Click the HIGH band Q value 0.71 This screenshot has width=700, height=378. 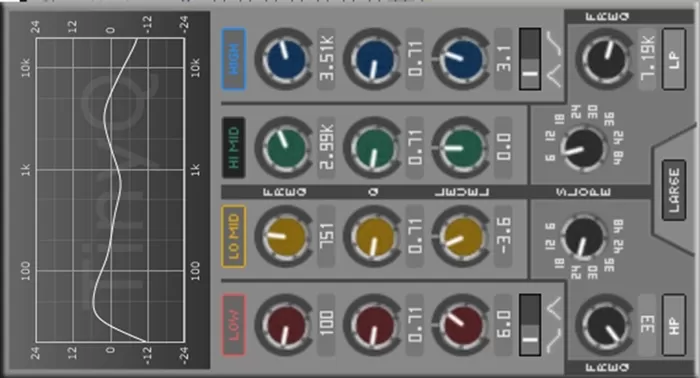coord(415,59)
